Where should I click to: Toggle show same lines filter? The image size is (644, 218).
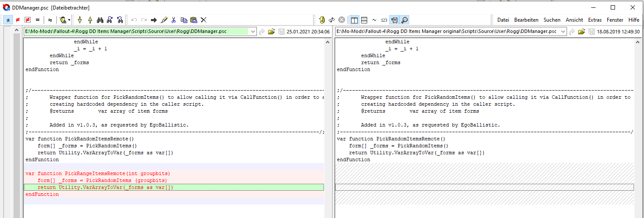point(38,20)
